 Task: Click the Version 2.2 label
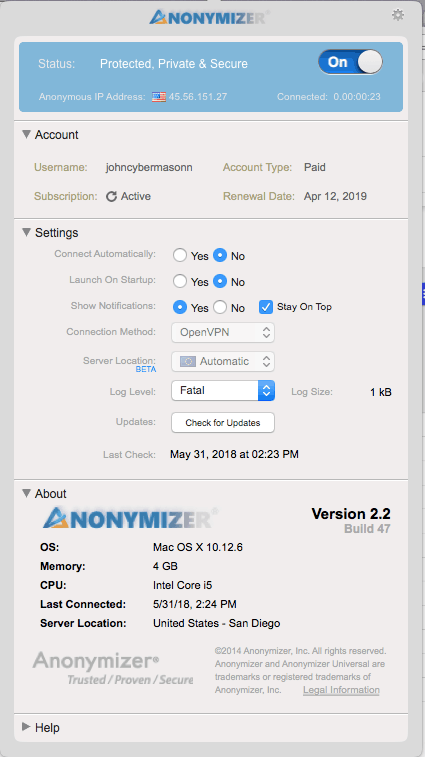coord(351,514)
